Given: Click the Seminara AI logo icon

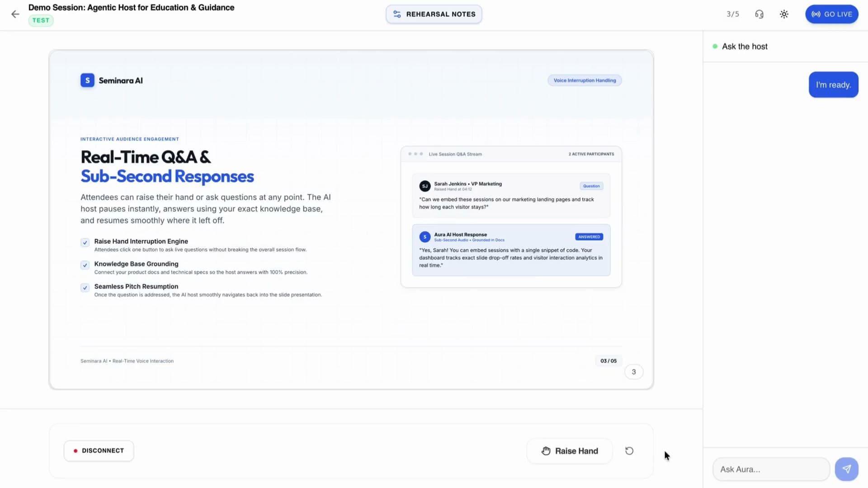Looking at the screenshot, I should pyautogui.click(x=87, y=80).
